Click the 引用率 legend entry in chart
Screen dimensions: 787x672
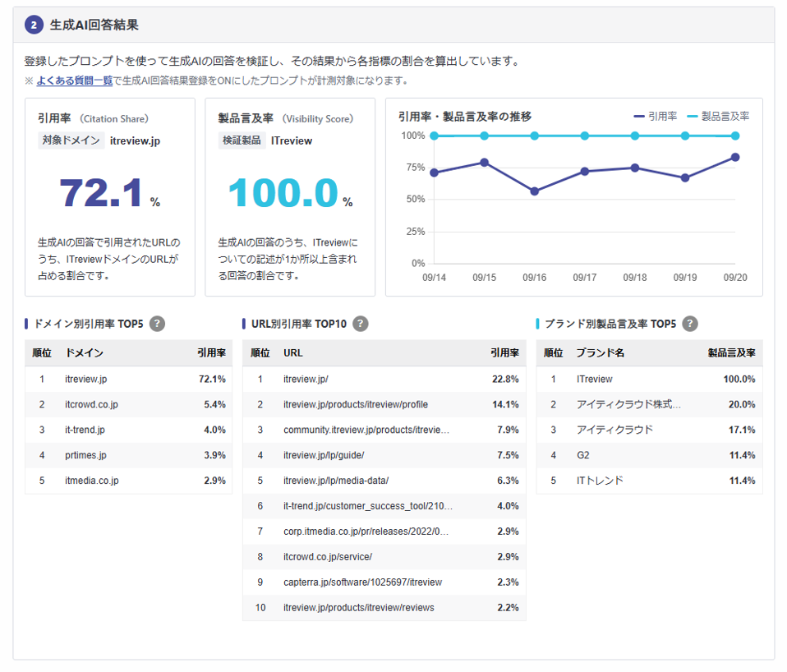(x=656, y=117)
